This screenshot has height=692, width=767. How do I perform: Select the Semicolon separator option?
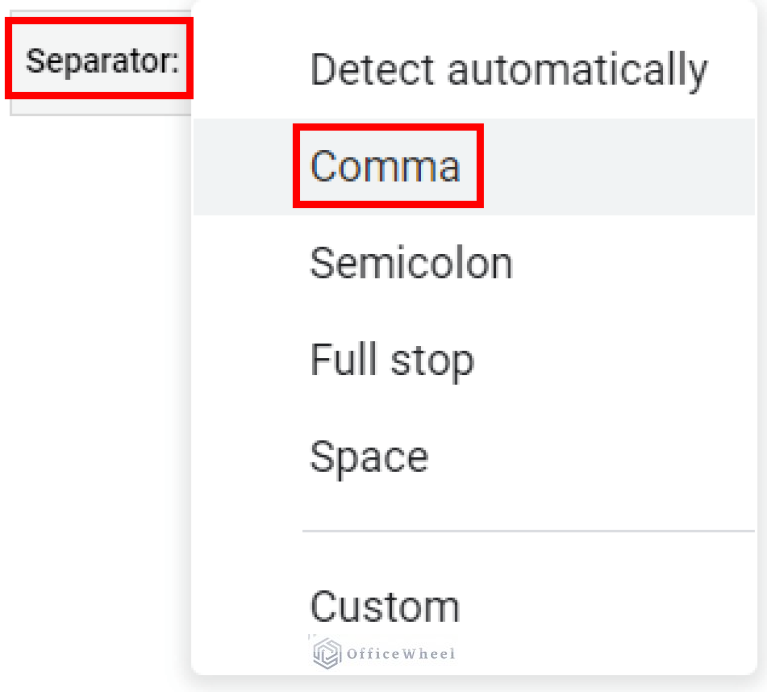(411, 263)
